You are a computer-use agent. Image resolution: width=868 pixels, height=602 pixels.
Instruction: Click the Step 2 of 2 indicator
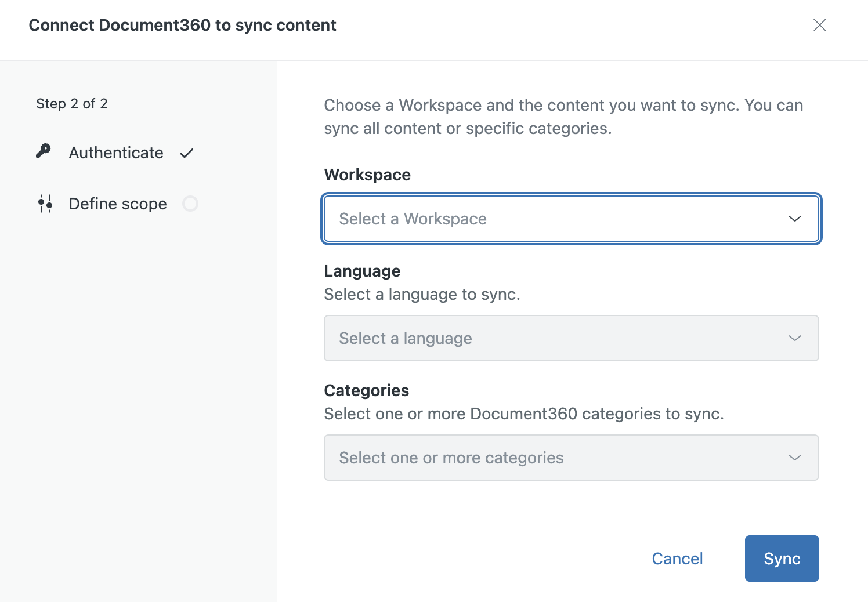click(72, 104)
